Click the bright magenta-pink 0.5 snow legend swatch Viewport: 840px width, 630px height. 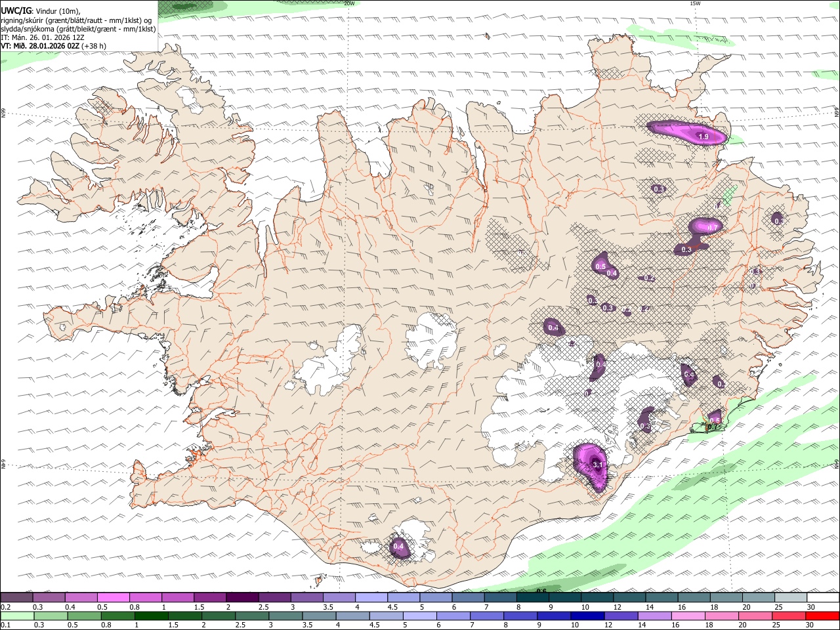(x=114, y=598)
